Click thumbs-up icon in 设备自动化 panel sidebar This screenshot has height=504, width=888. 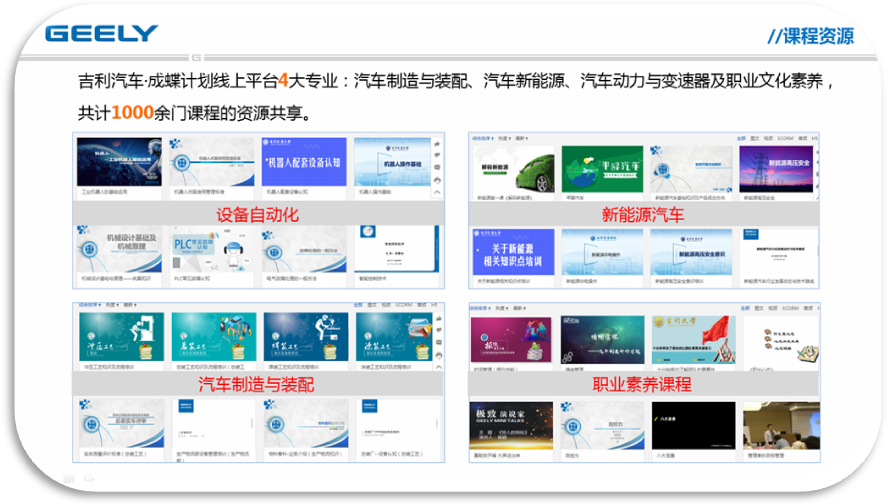[x=437, y=144]
